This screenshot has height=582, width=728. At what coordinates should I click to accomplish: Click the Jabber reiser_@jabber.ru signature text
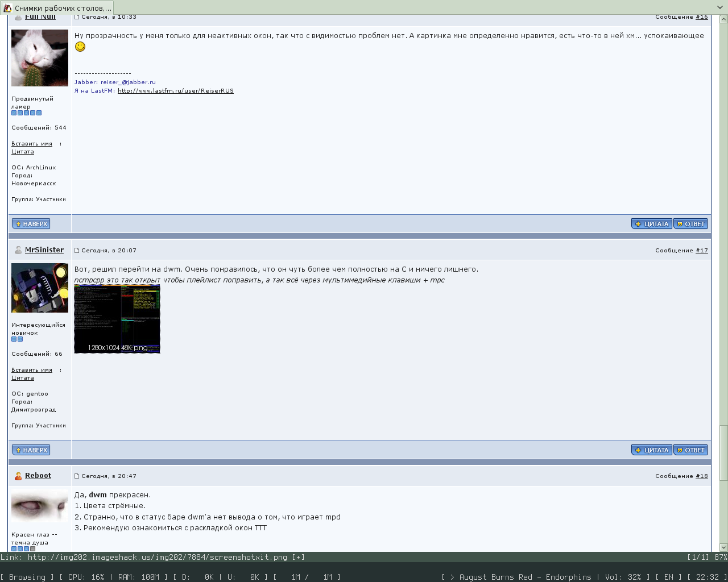(115, 82)
